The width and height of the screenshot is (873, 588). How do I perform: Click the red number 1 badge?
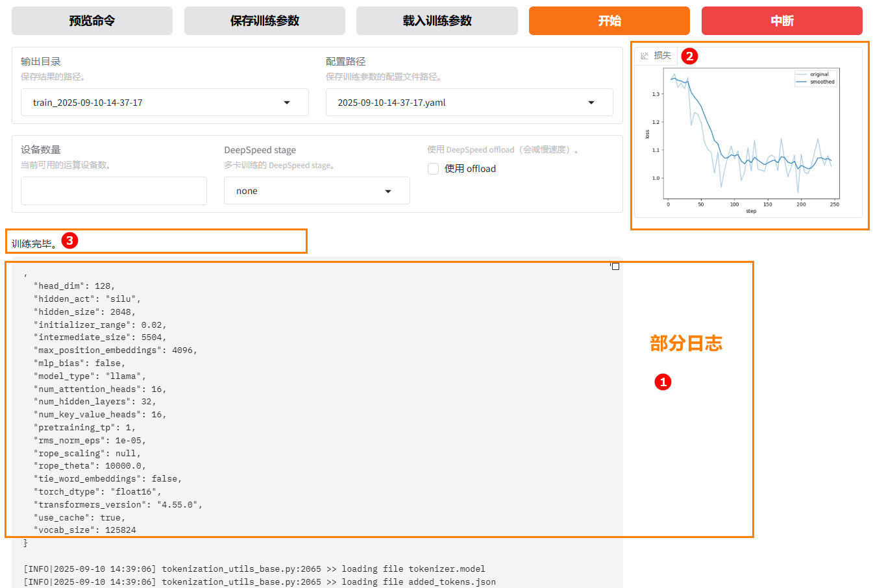click(663, 382)
